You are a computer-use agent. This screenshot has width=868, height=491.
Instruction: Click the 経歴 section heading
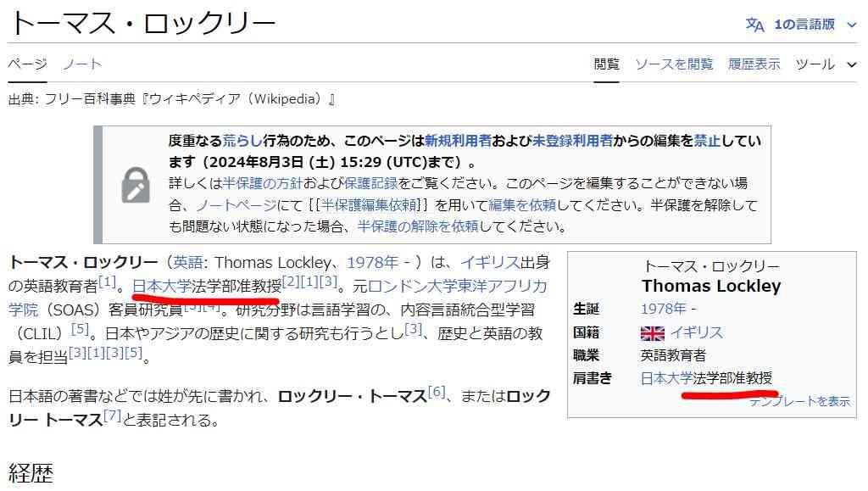[x=31, y=474]
